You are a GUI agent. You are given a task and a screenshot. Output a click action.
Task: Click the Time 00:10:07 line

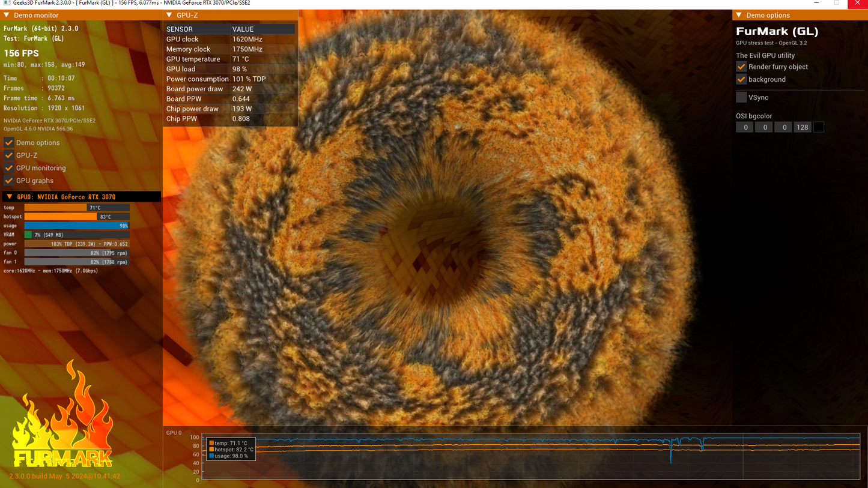39,79
